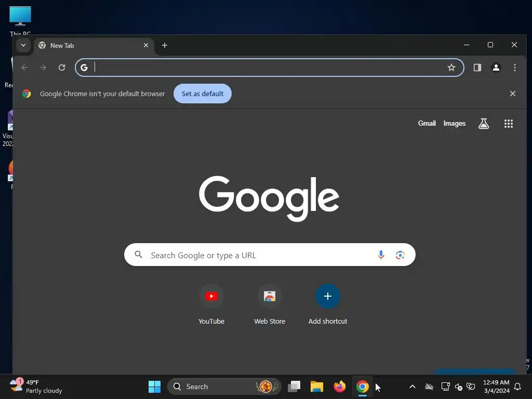Open the Windows Start menu

[x=154, y=387]
